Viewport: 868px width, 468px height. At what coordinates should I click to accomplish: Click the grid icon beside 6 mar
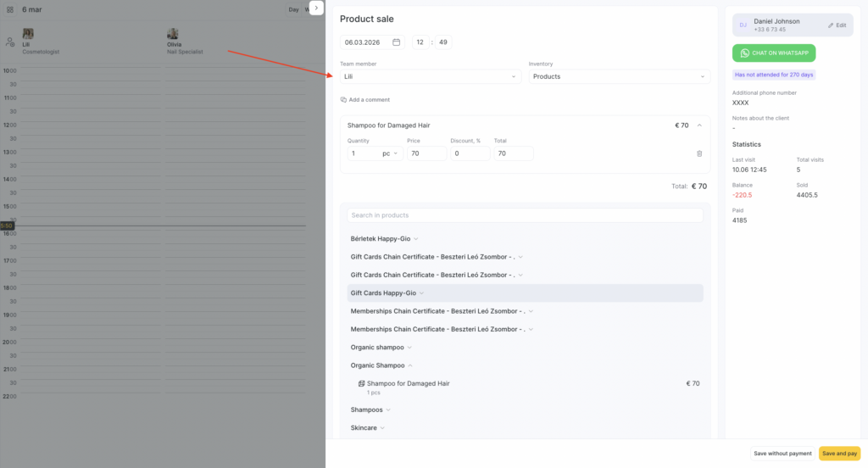pyautogui.click(x=10, y=9)
